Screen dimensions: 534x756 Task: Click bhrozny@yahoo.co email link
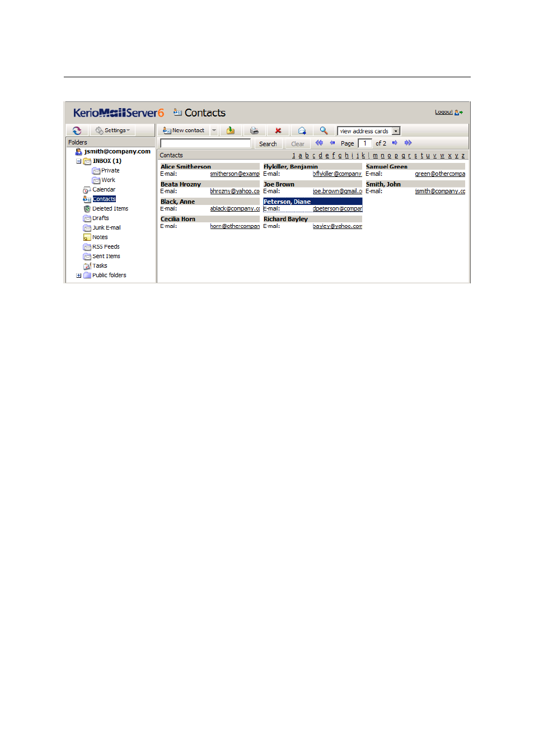click(235, 191)
